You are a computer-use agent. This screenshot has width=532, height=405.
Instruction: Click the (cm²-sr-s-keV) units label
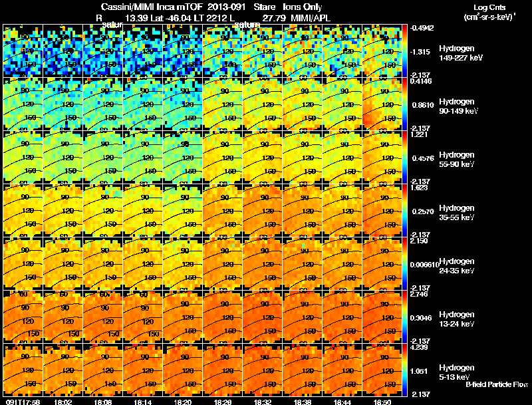pyautogui.click(x=489, y=17)
